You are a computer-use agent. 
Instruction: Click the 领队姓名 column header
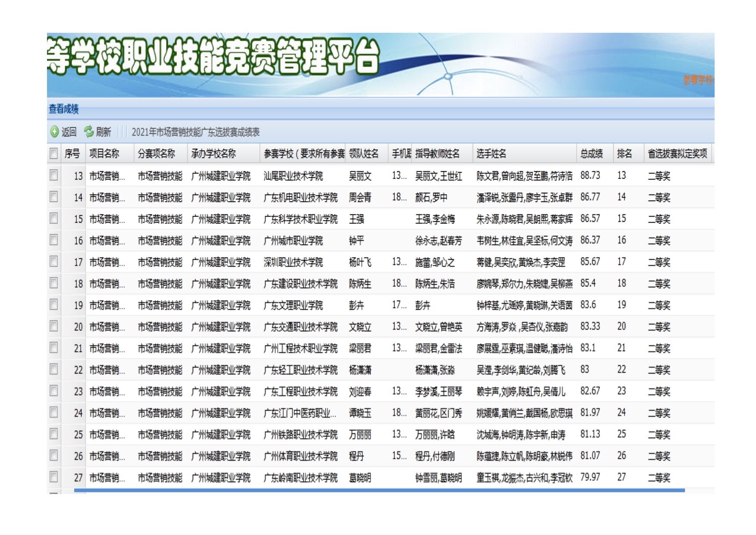[x=364, y=154]
